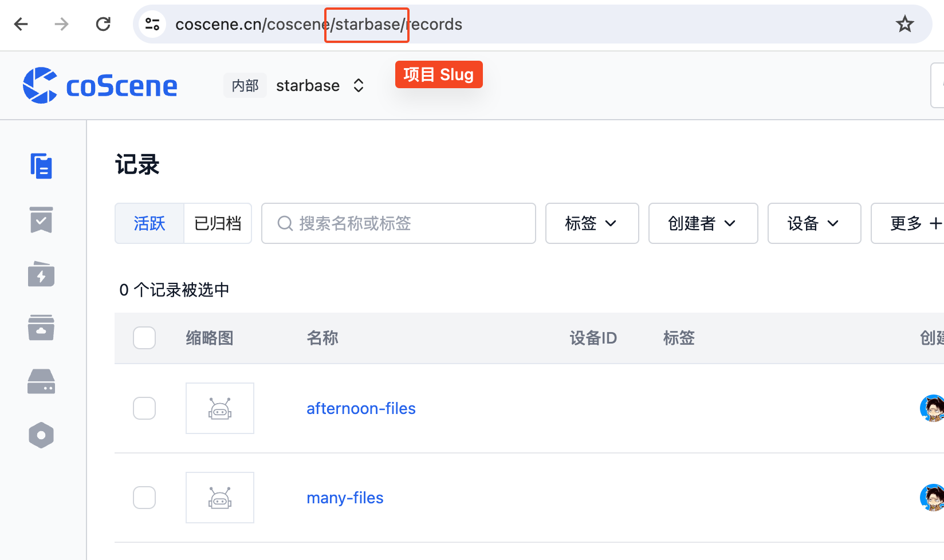Expand the 创建者 filter dropdown
Viewport: 944px width, 560px height.
point(703,223)
